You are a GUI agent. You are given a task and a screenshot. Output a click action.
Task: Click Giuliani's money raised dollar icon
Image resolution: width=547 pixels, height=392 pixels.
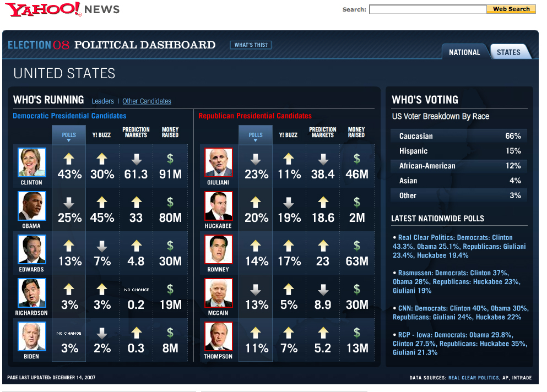tap(356, 159)
